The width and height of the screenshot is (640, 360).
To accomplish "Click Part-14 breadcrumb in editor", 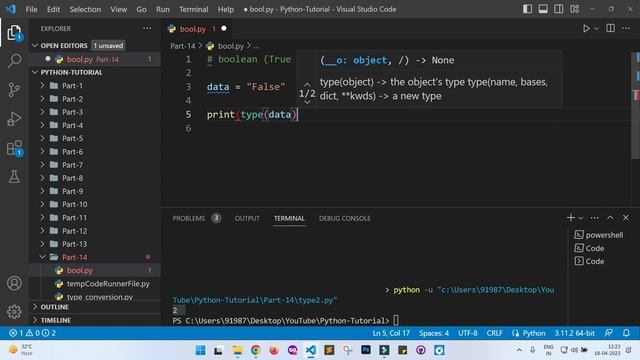I will pos(182,46).
